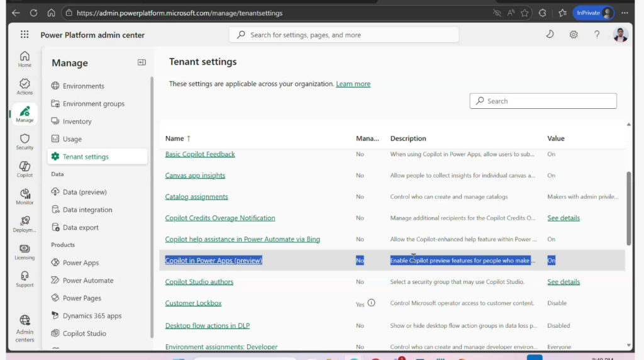Sort the list by Name column
This screenshot has height=360, width=644.
[x=175, y=138]
